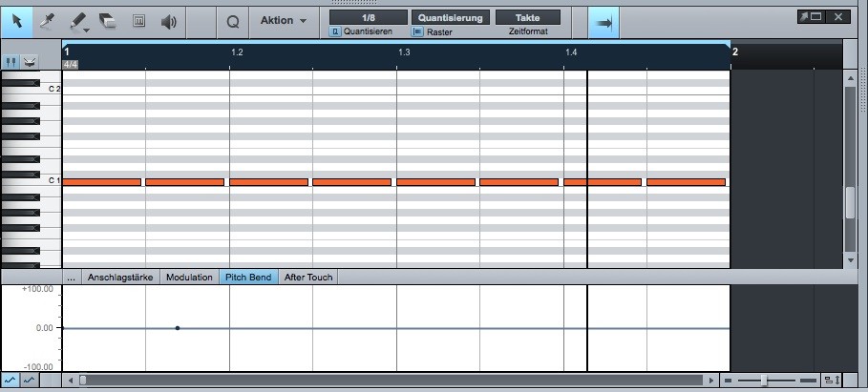Open the Takte time format selector
The image size is (868, 392).
coord(527,18)
